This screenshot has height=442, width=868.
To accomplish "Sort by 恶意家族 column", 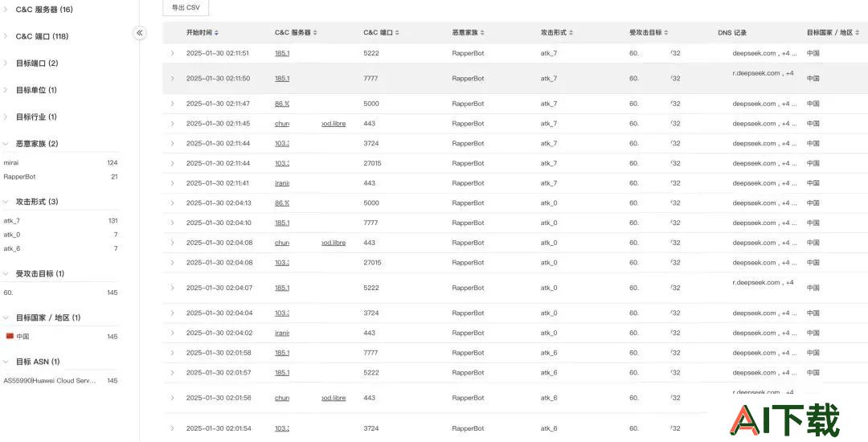I will (x=482, y=33).
